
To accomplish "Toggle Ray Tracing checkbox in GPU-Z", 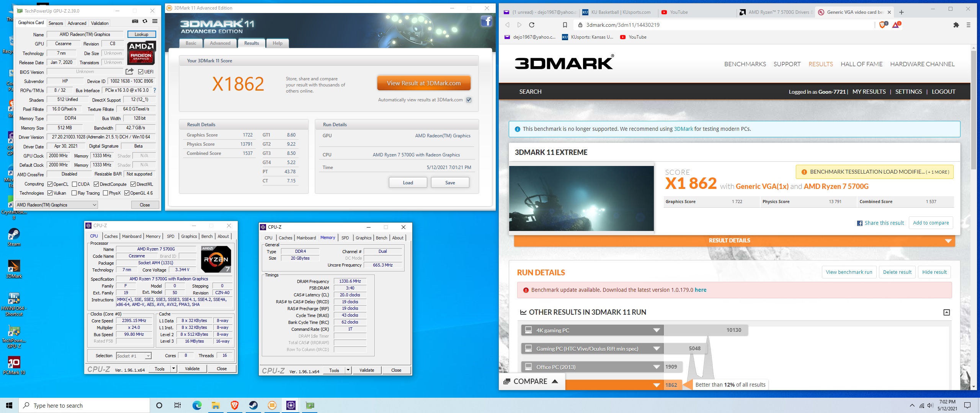I will (x=74, y=193).
